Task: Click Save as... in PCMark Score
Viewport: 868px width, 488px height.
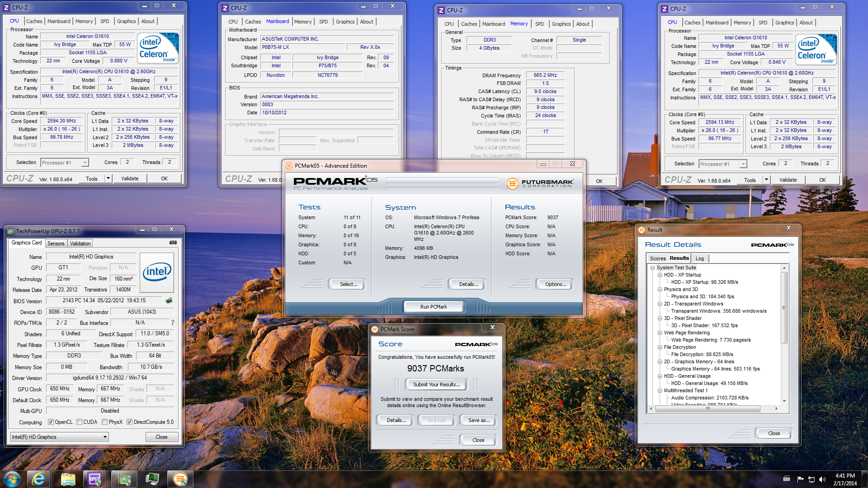Action: (x=479, y=420)
